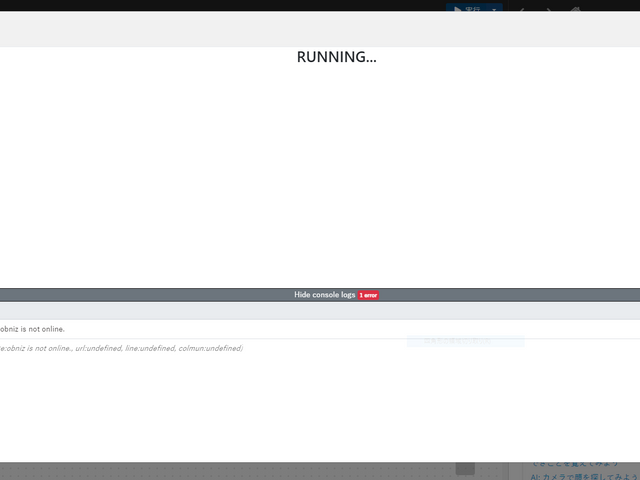This screenshot has width=640, height=480.
Task: Click the red 1 error badge
Action: point(368,295)
